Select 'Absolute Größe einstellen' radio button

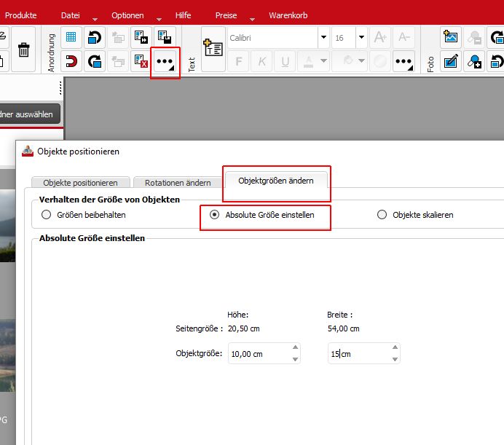tap(214, 215)
